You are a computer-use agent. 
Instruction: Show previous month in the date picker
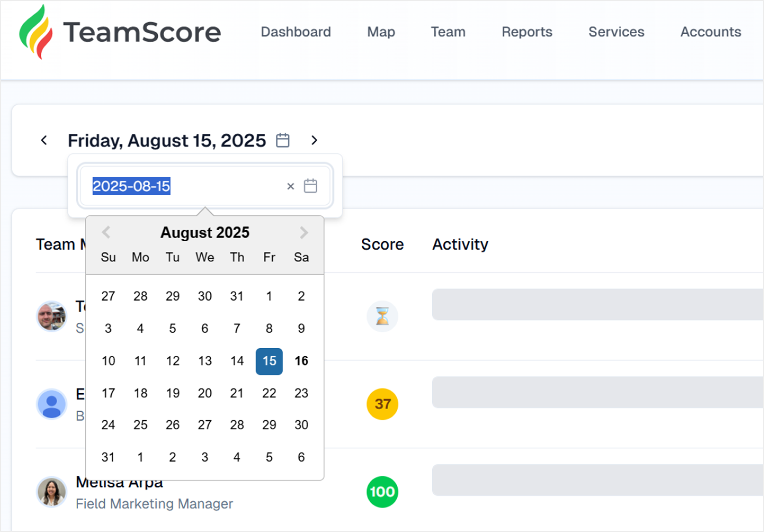pos(106,232)
